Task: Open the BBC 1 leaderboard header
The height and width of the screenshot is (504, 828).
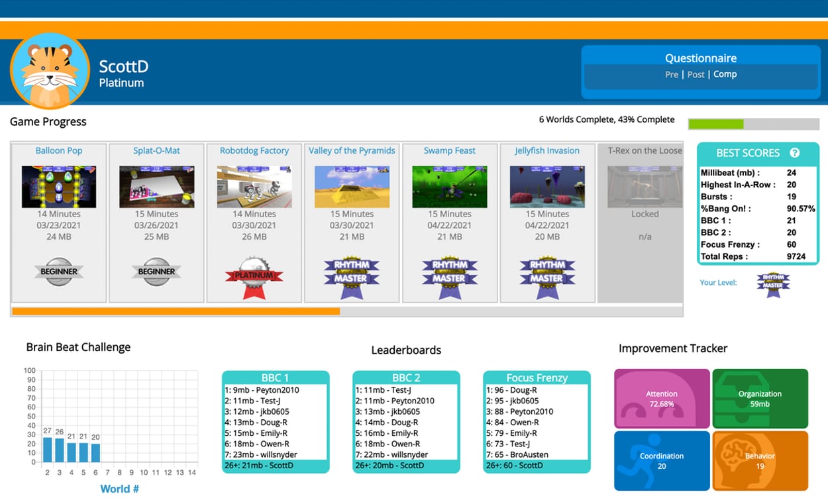Action: click(x=274, y=377)
